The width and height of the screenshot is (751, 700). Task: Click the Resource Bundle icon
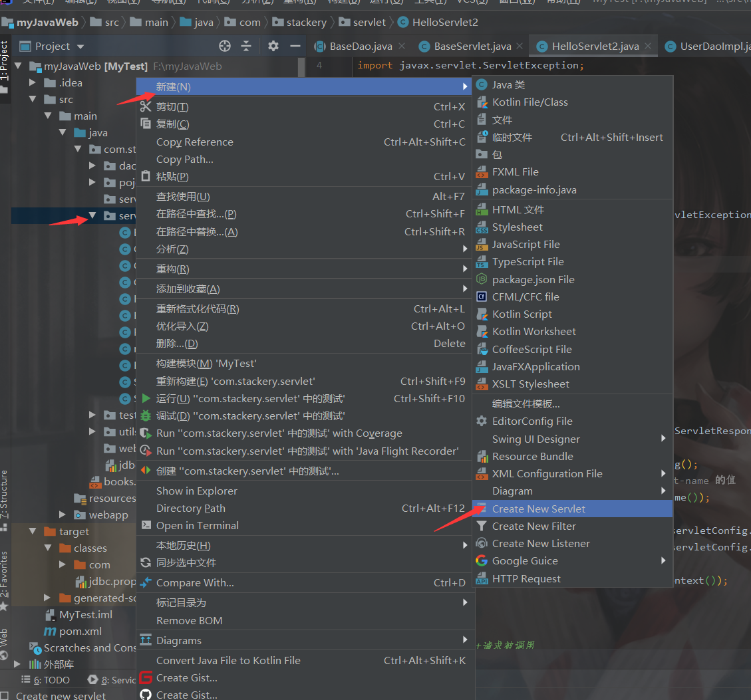[x=482, y=456]
